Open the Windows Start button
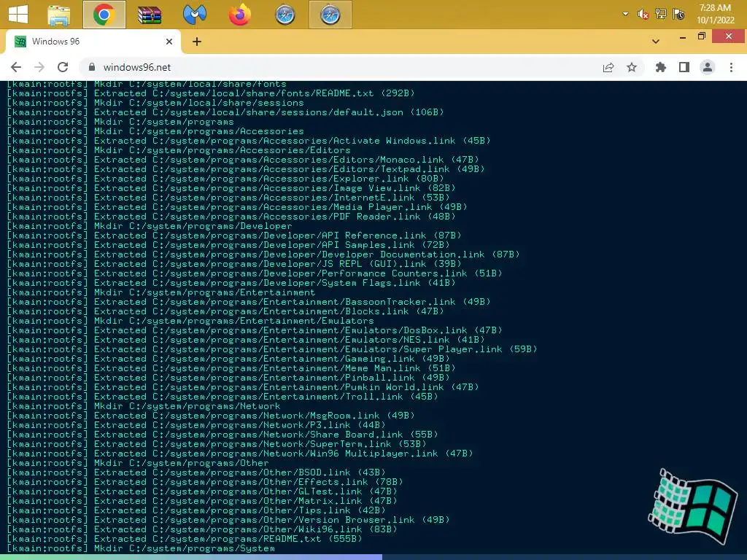 (18, 15)
